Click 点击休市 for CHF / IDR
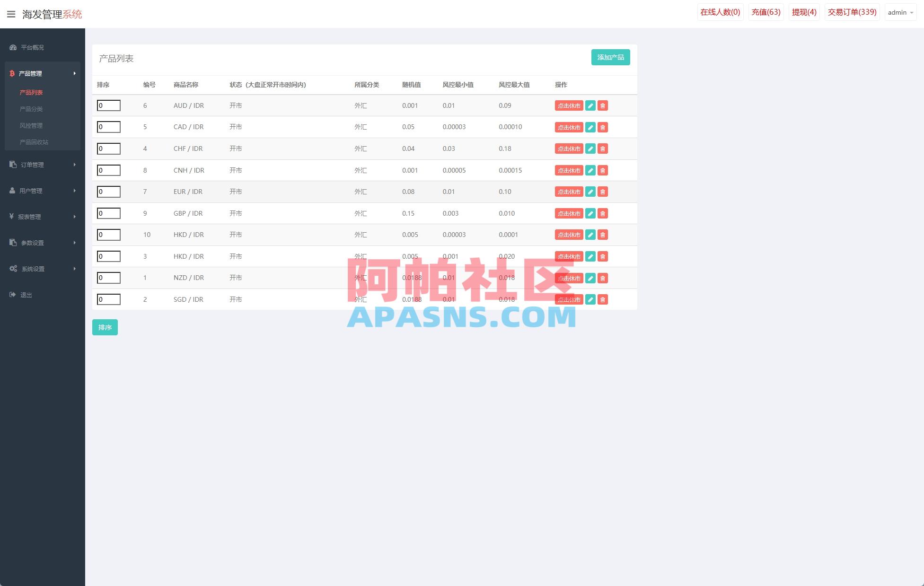 point(569,149)
